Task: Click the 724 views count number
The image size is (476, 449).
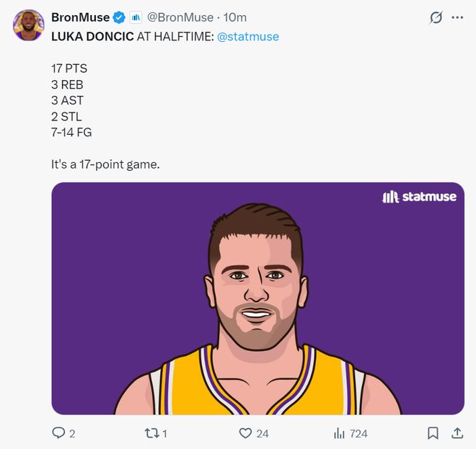Action: coord(358,433)
